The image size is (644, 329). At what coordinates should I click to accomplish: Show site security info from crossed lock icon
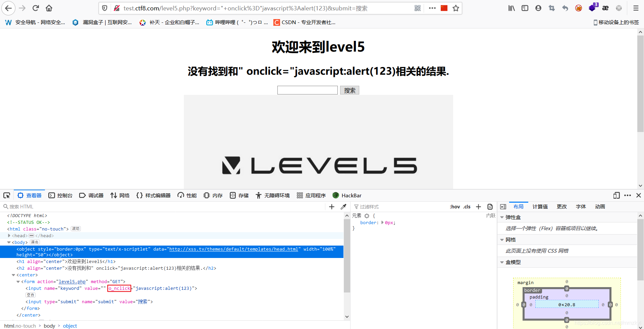[117, 8]
